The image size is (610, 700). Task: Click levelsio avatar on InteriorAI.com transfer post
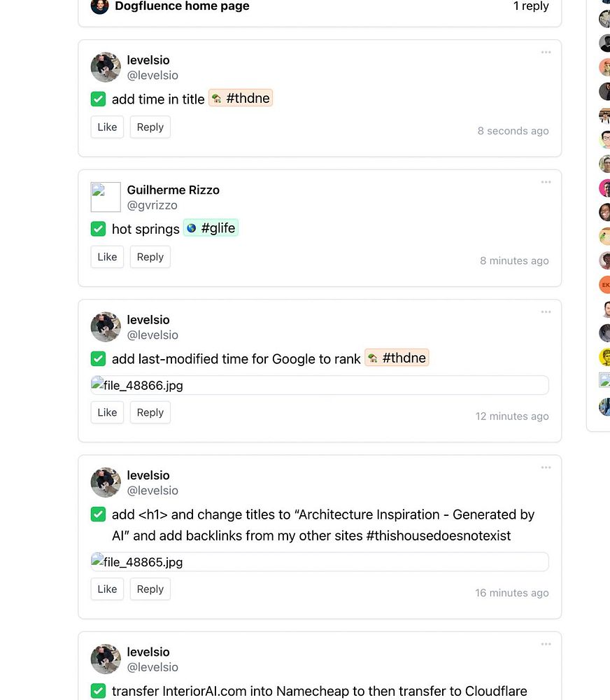click(x=106, y=659)
